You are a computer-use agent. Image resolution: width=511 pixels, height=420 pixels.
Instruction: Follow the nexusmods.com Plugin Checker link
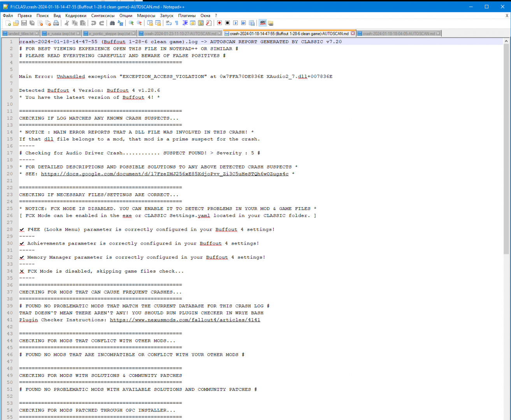185,320
